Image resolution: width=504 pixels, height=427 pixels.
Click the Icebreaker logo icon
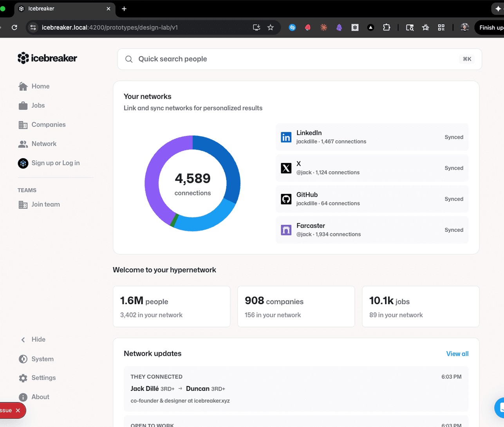pos(22,58)
